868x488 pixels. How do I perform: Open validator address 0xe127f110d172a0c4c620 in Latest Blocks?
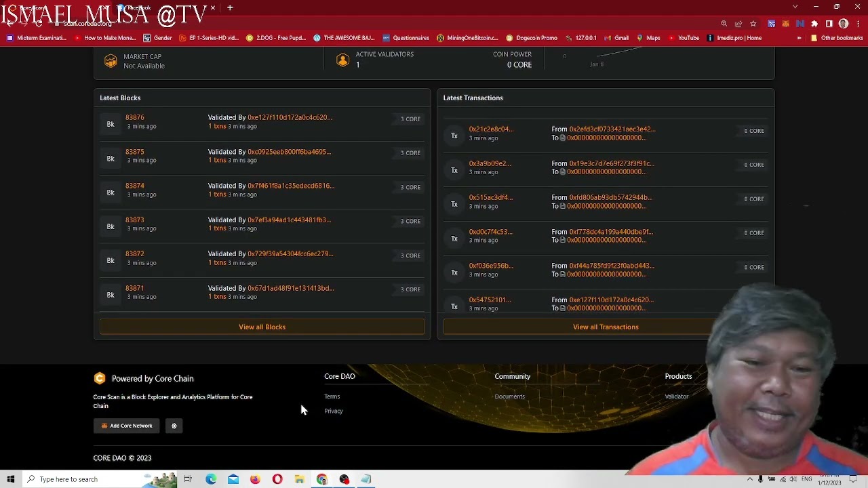click(x=290, y=117)
